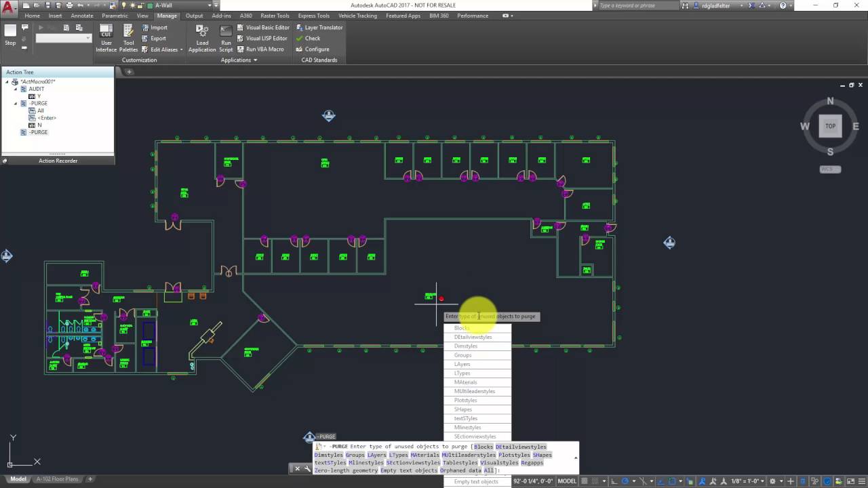The width and height of the screenshot is (868, 488).
Task: Close the command line with X icon
Action: 296,468
